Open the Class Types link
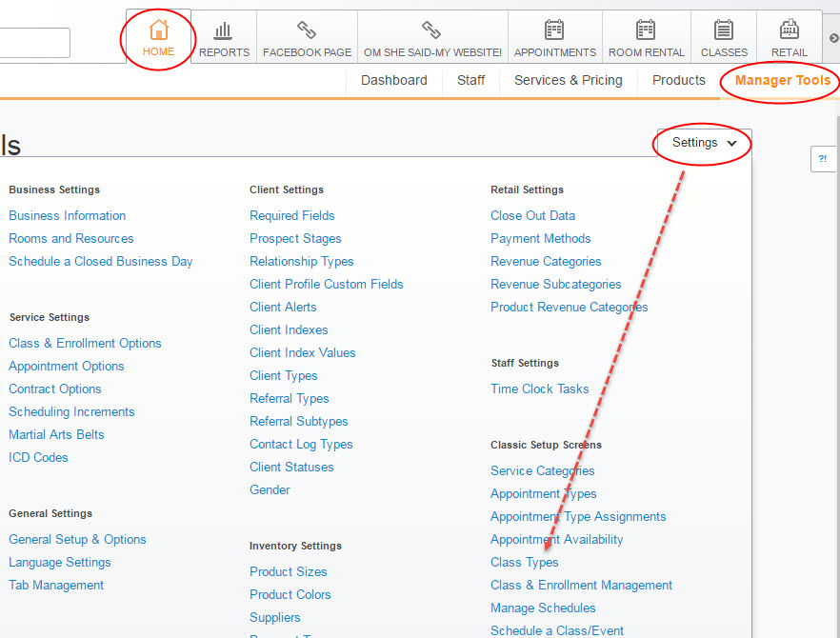 click(x=524, y=563)
